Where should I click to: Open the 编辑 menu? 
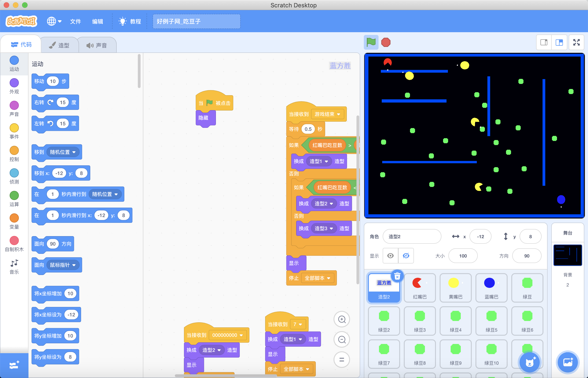[97, 21]
